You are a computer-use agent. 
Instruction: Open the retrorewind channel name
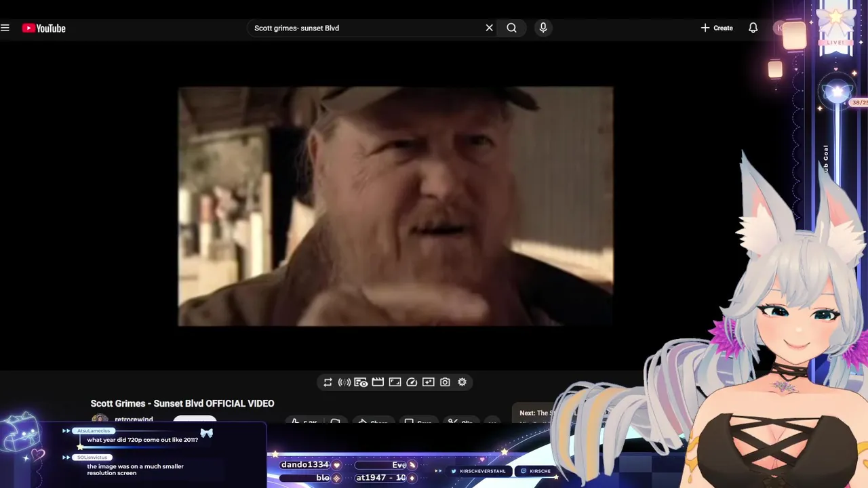[x=134, y=420]
